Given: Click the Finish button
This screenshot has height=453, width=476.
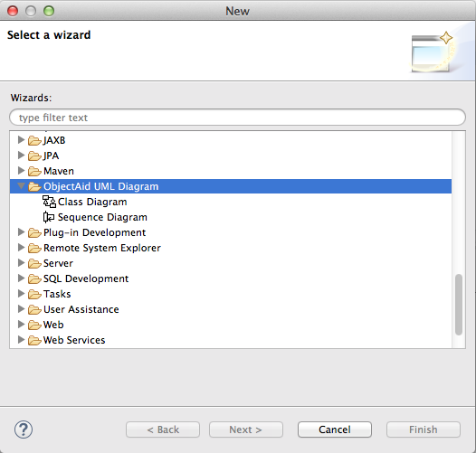Looking at the screenshot, I should pos(424,429).
